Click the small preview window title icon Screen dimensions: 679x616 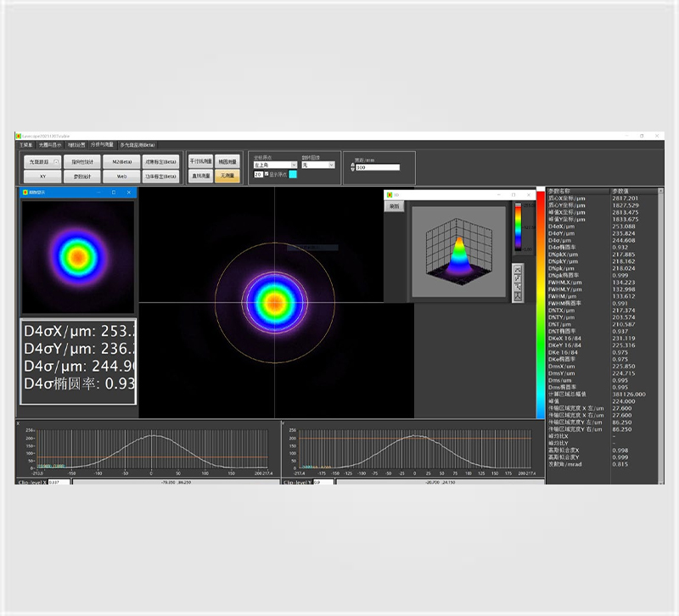(x=25, y=193)
